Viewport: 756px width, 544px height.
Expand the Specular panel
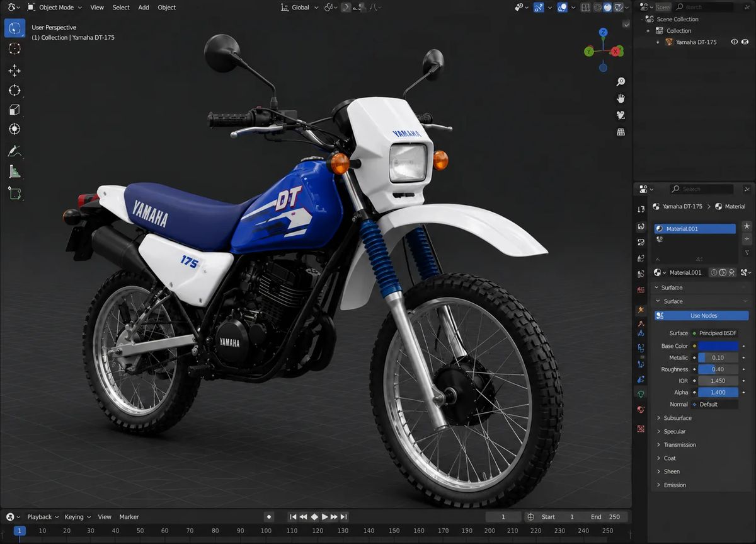pyautogui.click(x=675, y=432)
